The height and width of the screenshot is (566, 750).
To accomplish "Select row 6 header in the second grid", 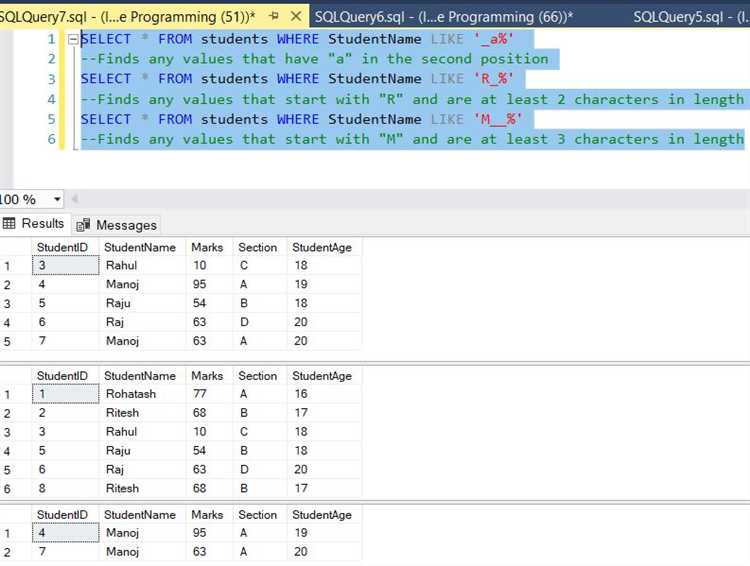I will click(9, 489).
